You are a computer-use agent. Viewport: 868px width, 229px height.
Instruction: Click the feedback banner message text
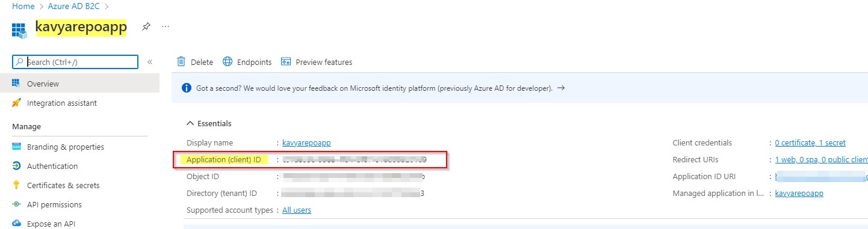(x=374, y=88)
